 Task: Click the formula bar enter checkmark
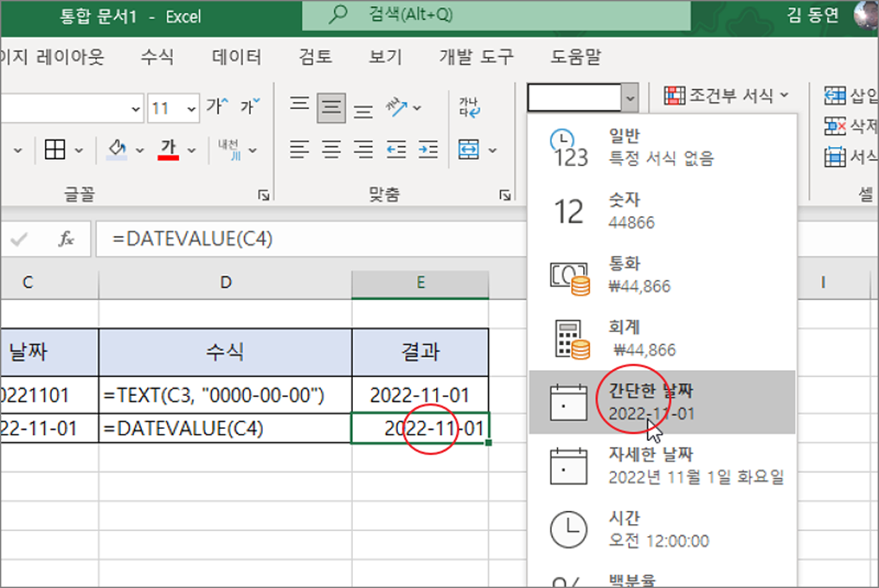[20, 240]
